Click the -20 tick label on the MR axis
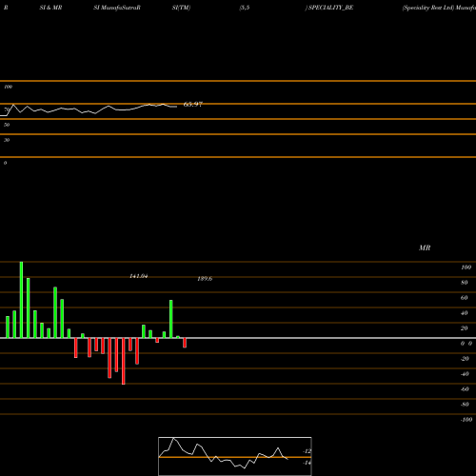 click(x=465, y=359)
